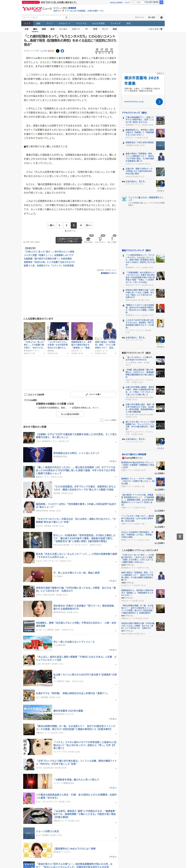The image size is (186, 868).
Task: Toggle コメント非表示 checkbox
Action: 102,420
